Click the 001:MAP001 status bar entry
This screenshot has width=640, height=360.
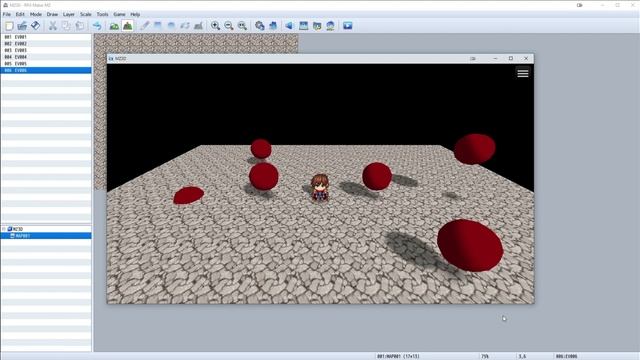click(398, 356)
